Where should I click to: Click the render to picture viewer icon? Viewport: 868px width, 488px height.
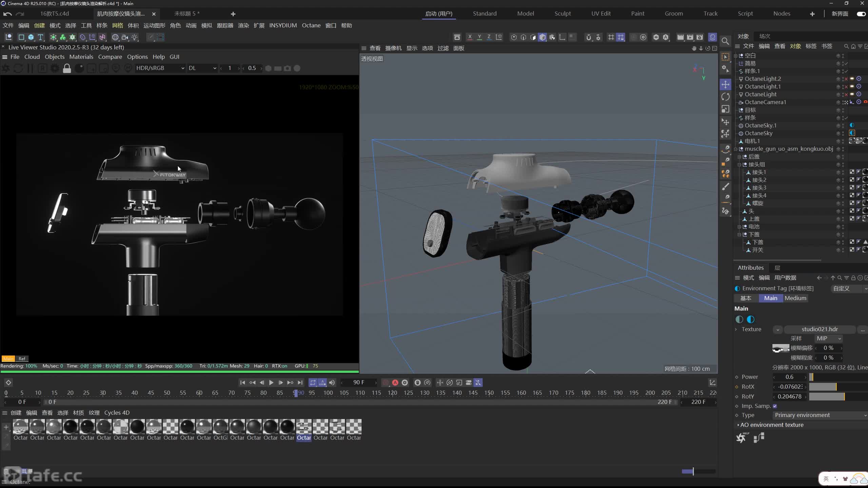(690, 37)
